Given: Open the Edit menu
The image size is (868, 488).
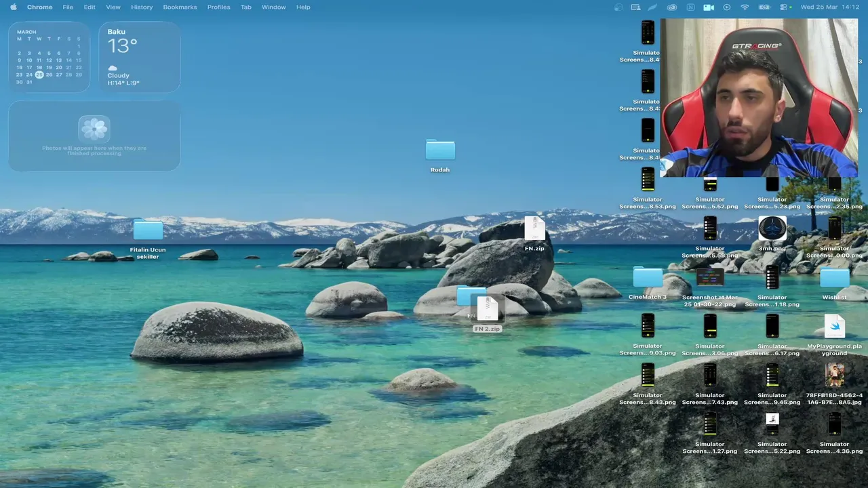Looking at the screenshot, I should 90,7.
